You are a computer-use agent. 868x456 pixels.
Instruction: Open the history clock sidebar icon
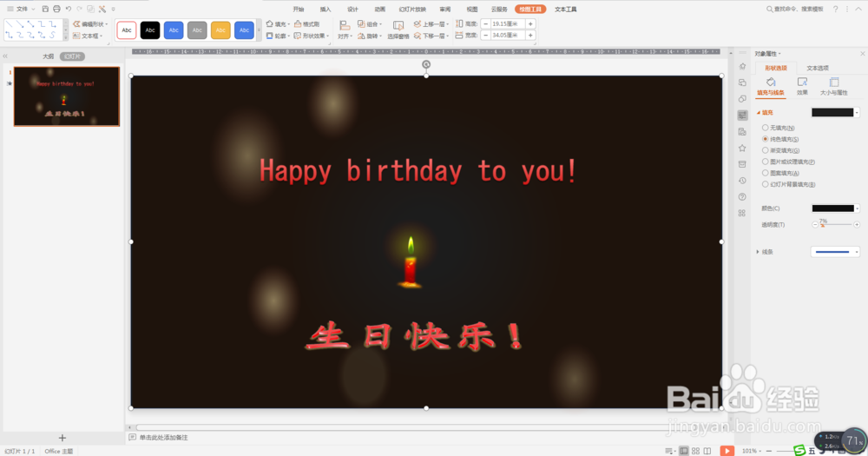pyautogui.click(x=742, y=181)
